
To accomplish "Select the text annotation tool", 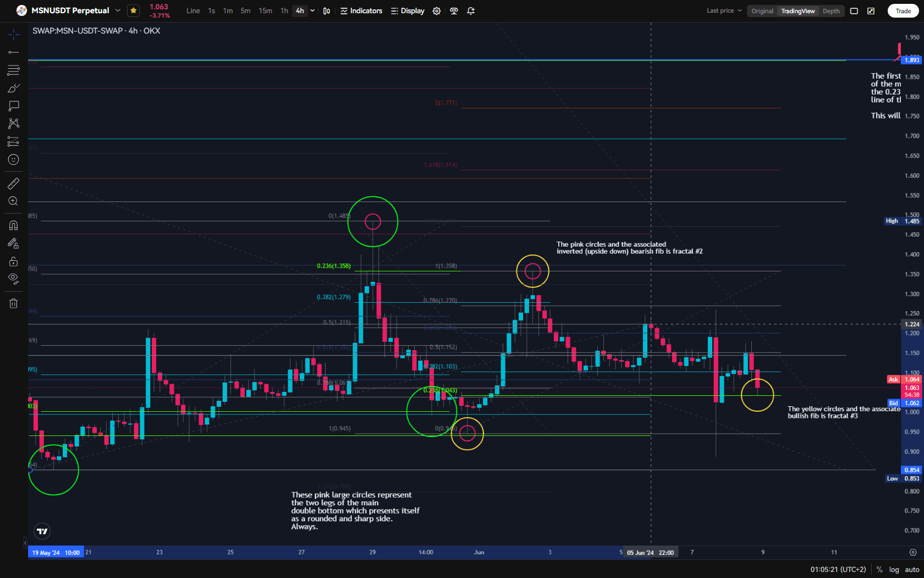I will tap(14, 106).
